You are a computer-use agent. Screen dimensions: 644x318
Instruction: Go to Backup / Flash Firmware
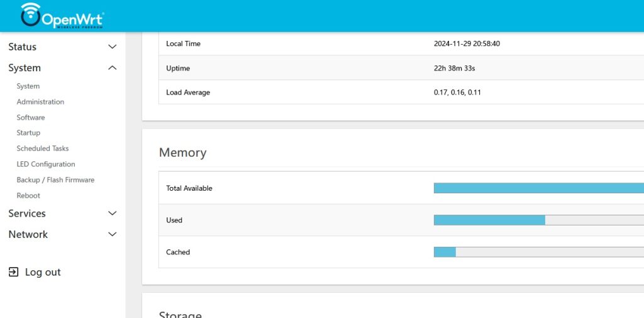[x=55, y=180]
